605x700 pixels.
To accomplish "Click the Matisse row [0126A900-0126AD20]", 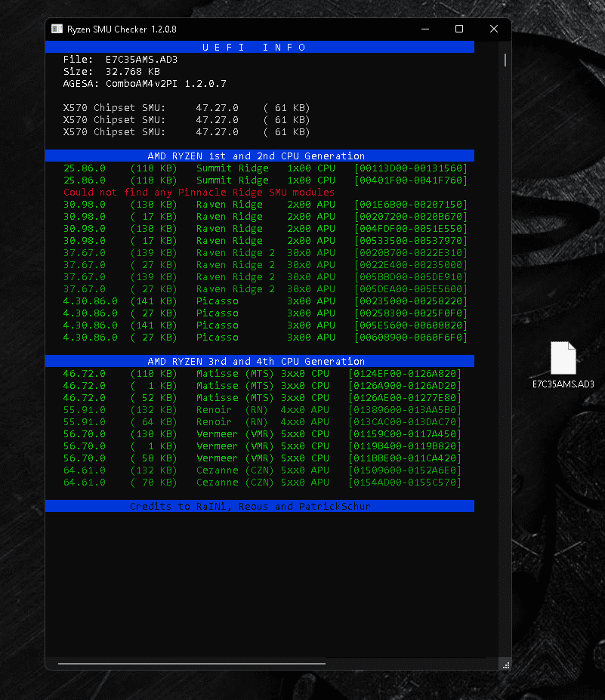I will pyautogui.click(x=262, y=385).
